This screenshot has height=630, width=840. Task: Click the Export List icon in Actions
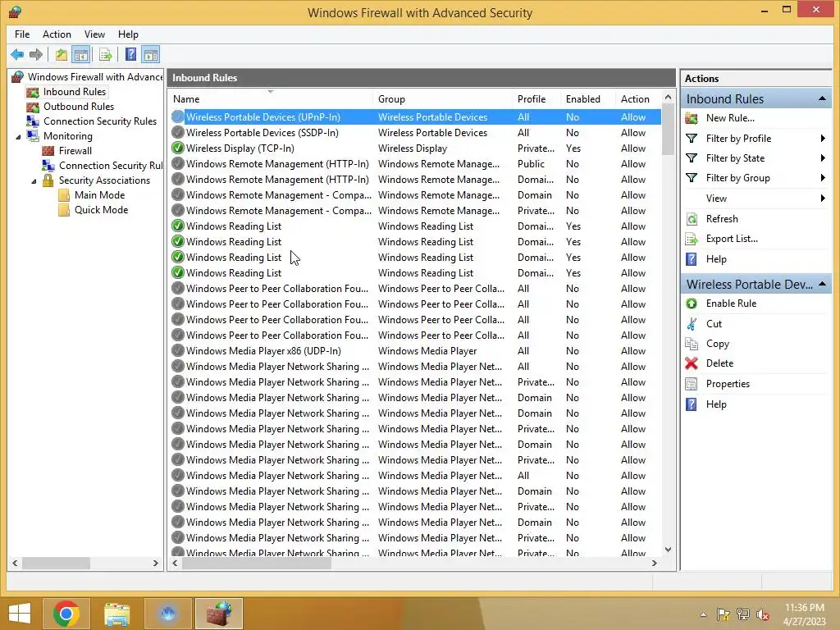click(x=692, y=239)
